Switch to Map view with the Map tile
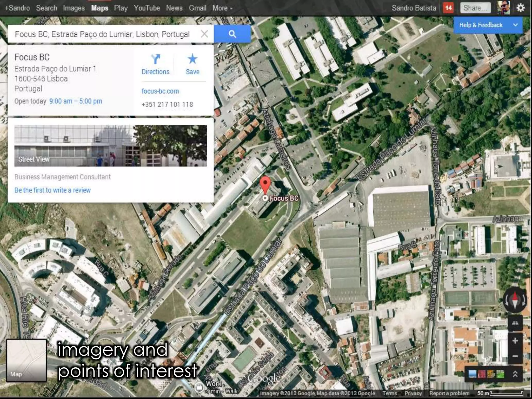 point(26,361)
